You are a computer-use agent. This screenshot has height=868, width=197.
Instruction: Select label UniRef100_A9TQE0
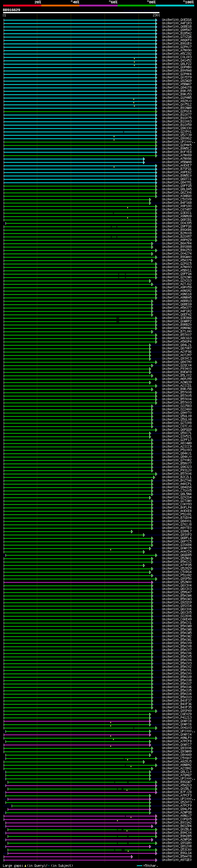[x=176, y=860]
